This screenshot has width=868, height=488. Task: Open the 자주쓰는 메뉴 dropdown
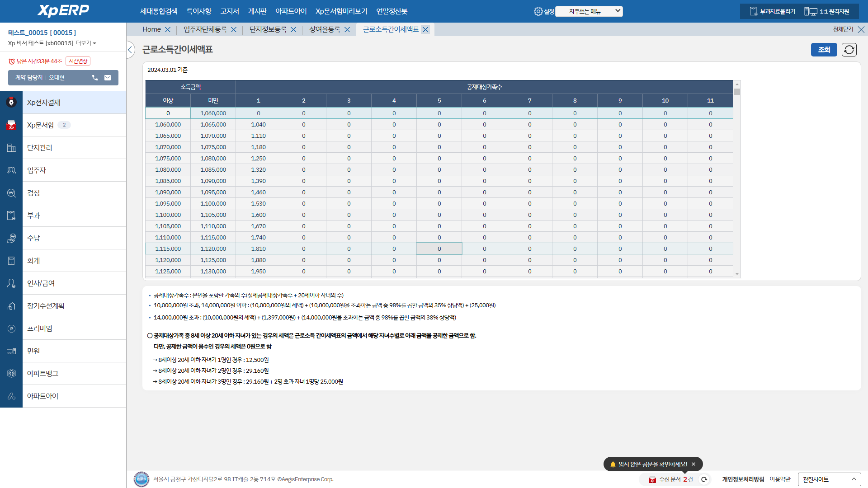[589, 11]
